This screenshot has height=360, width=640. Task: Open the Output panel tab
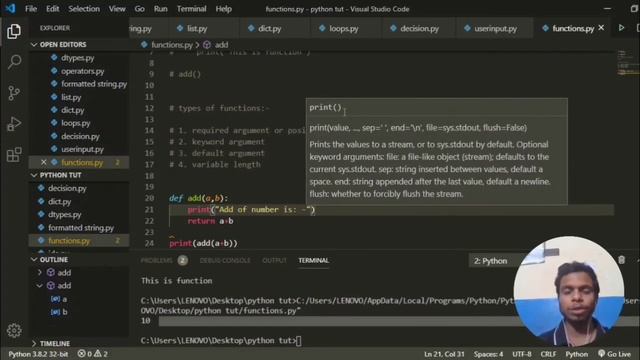274,260
